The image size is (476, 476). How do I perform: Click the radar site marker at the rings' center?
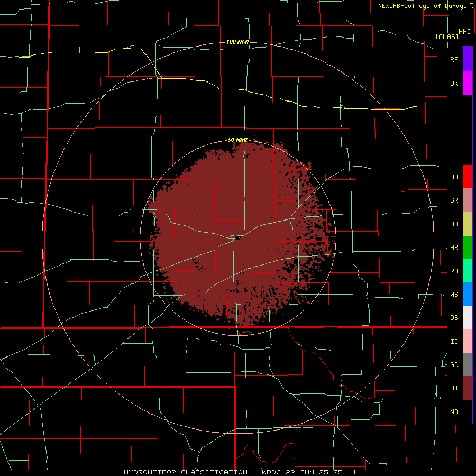click(237, 237)
